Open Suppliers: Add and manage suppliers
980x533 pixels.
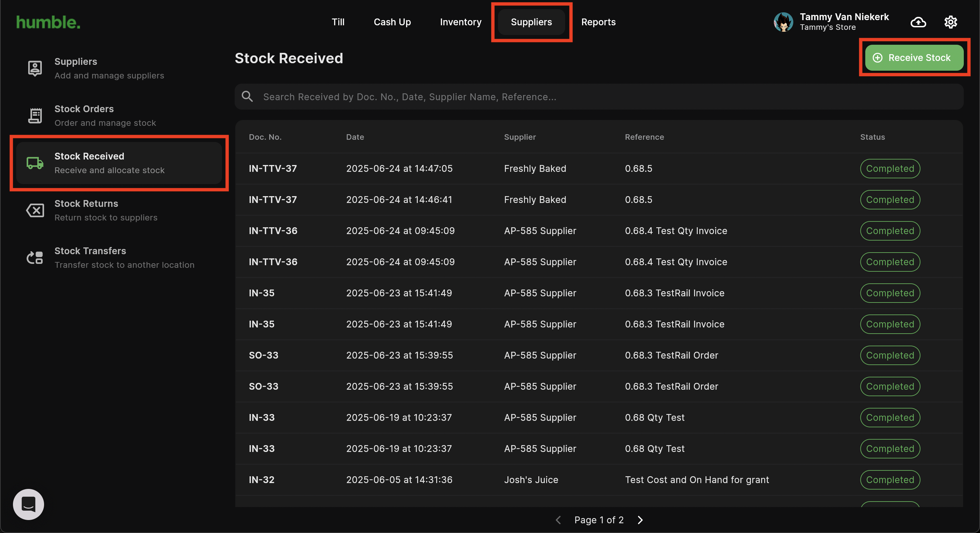[x=119, y=68]
